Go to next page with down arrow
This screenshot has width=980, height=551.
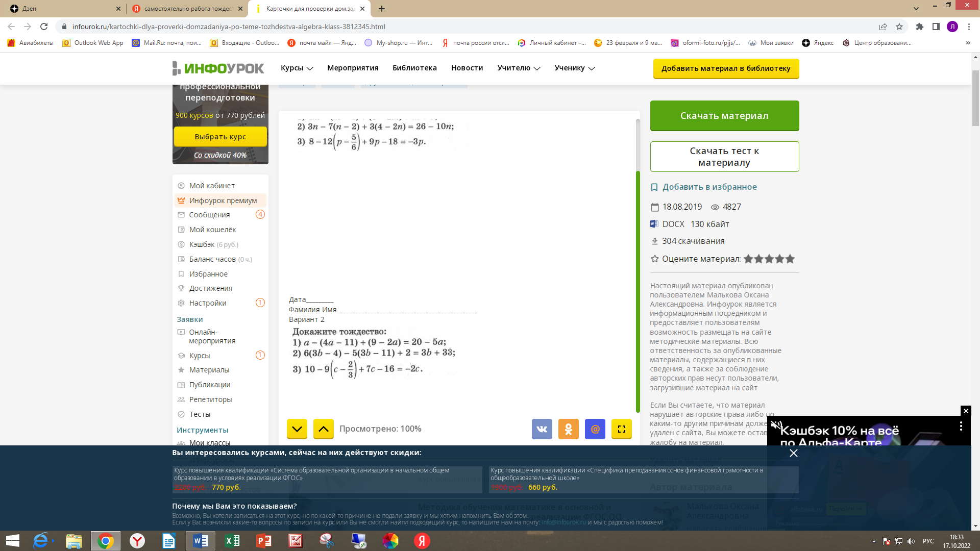point(297,429)
